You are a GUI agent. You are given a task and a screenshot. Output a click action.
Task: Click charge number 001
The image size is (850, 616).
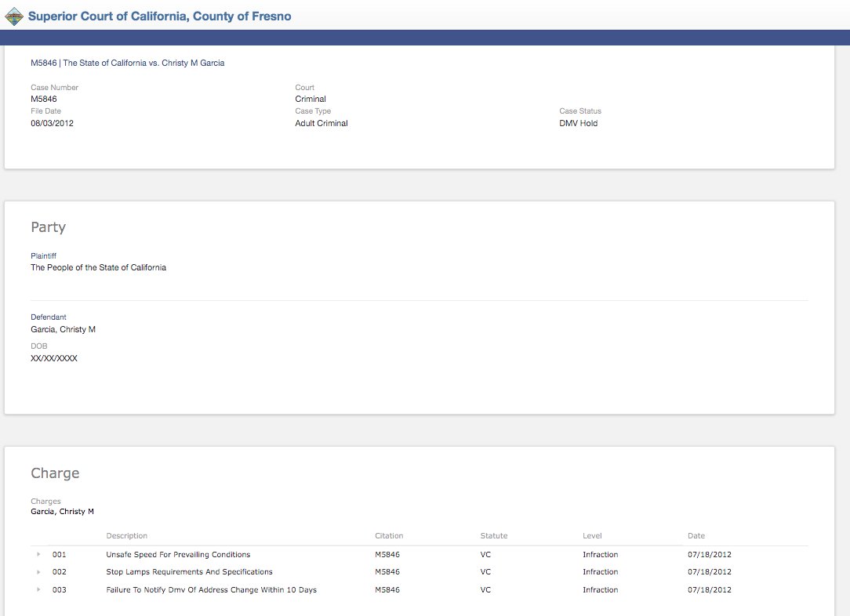pyautogui.click(x=59, y=554)
